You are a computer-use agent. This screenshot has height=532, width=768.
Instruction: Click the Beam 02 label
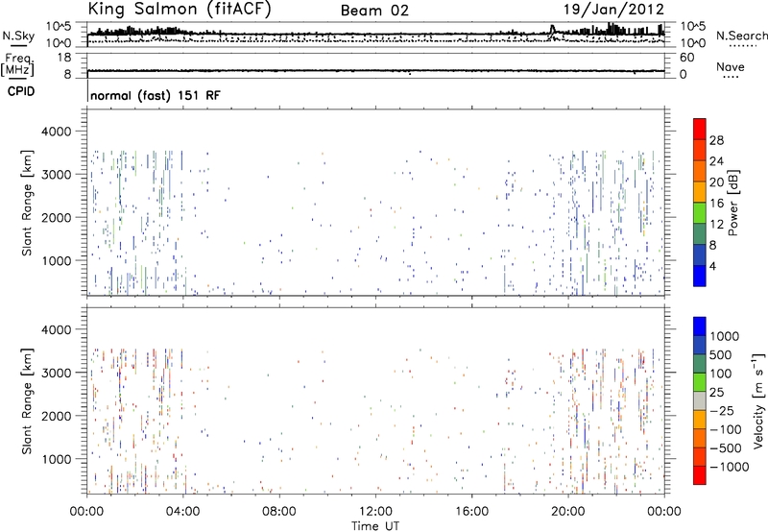[x=374, y=11]
